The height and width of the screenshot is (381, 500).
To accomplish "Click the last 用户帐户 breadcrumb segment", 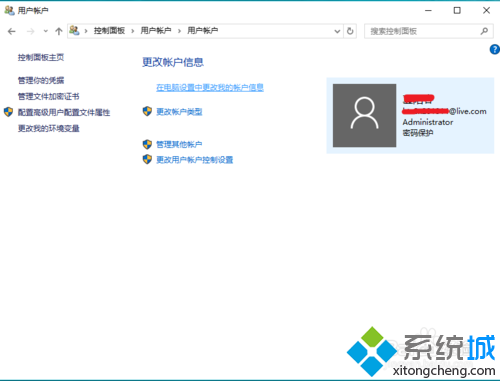I will (202, 31).
